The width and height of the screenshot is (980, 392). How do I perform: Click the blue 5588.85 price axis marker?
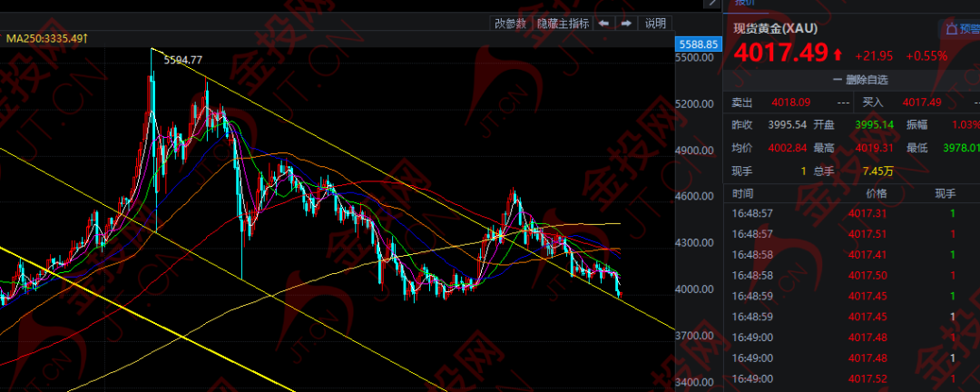698,44
